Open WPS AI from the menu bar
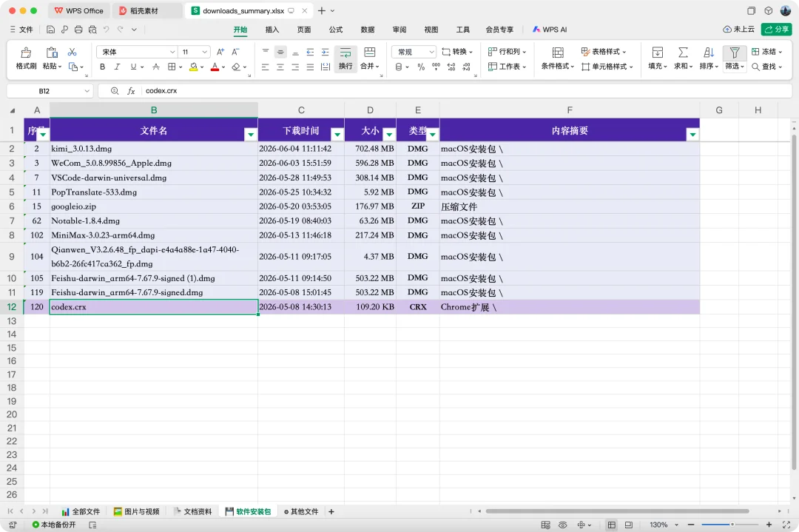799x532 pixels. coord(550,30)
